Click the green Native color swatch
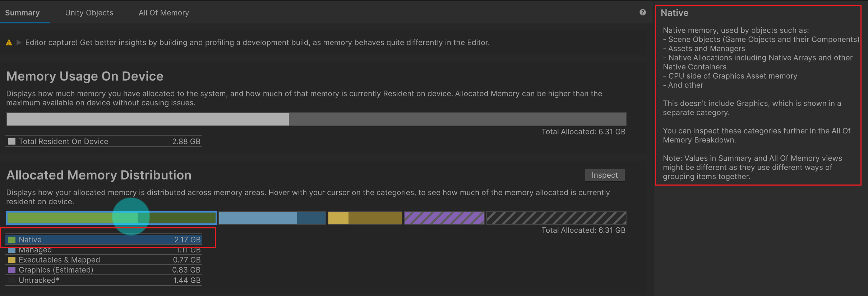 [12, 240]
